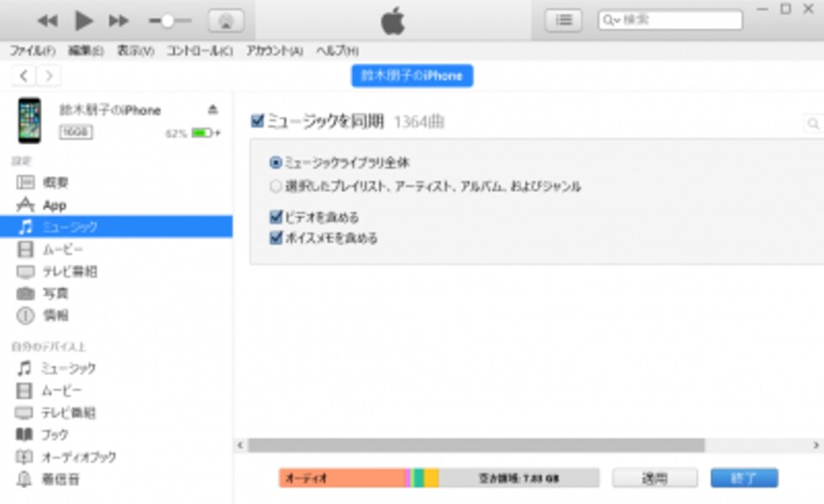Open 着信音 ringtones in sidebar
The height and width of the screenshot is (504, 824).
(116, 479)
